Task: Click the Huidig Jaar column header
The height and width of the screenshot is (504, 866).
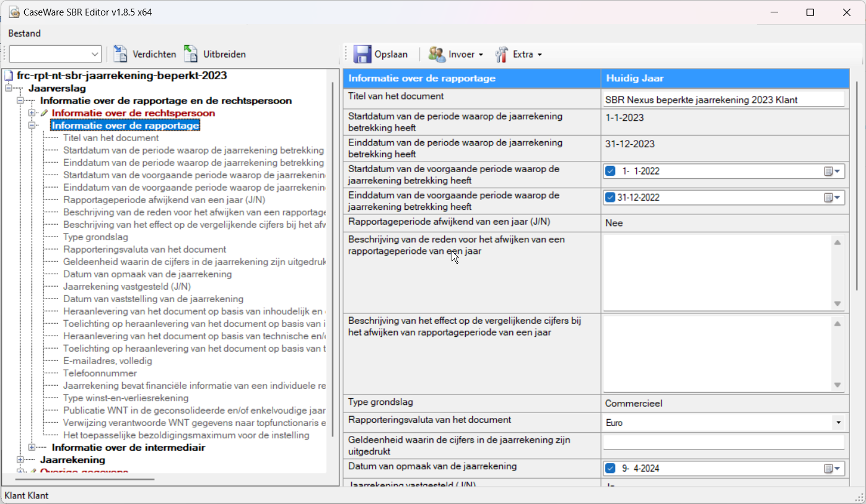Action: (x=724, y=79)
